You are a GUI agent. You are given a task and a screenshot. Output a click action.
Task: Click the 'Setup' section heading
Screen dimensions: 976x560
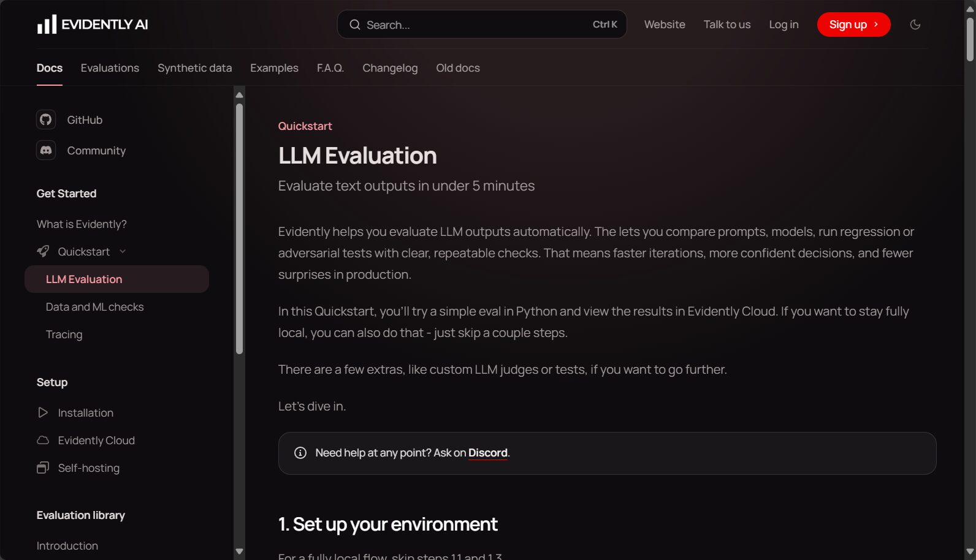point(52,382)
